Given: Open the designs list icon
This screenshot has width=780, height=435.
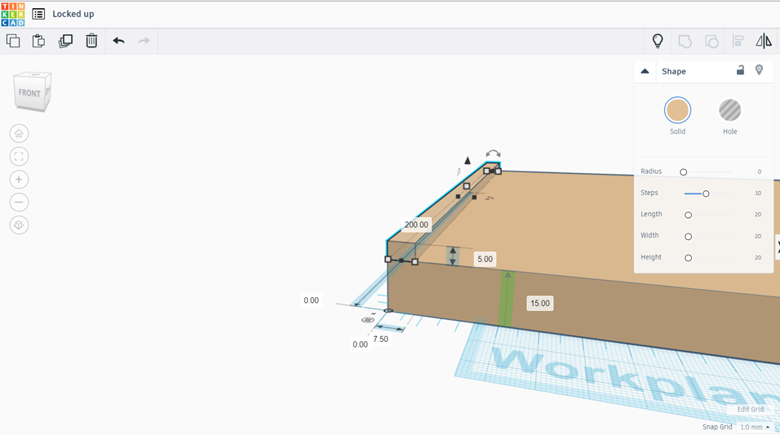Looking at the screenshot, I should (x=38, y=14).
